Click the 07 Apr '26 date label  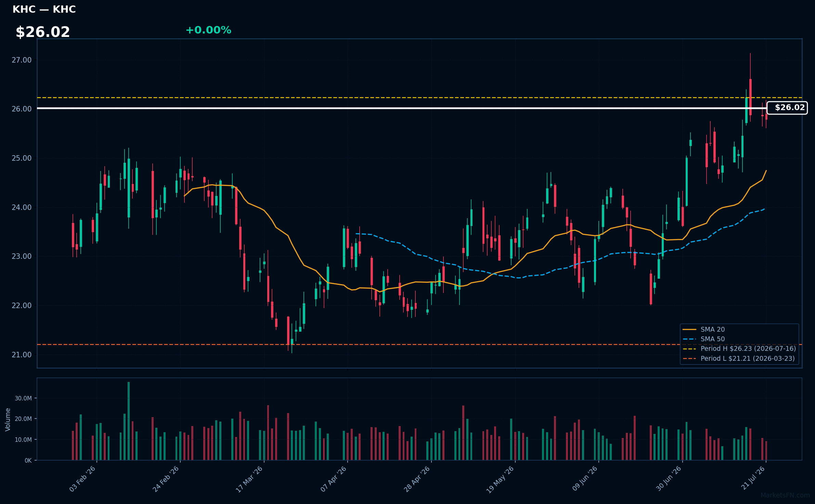(334, 479)
